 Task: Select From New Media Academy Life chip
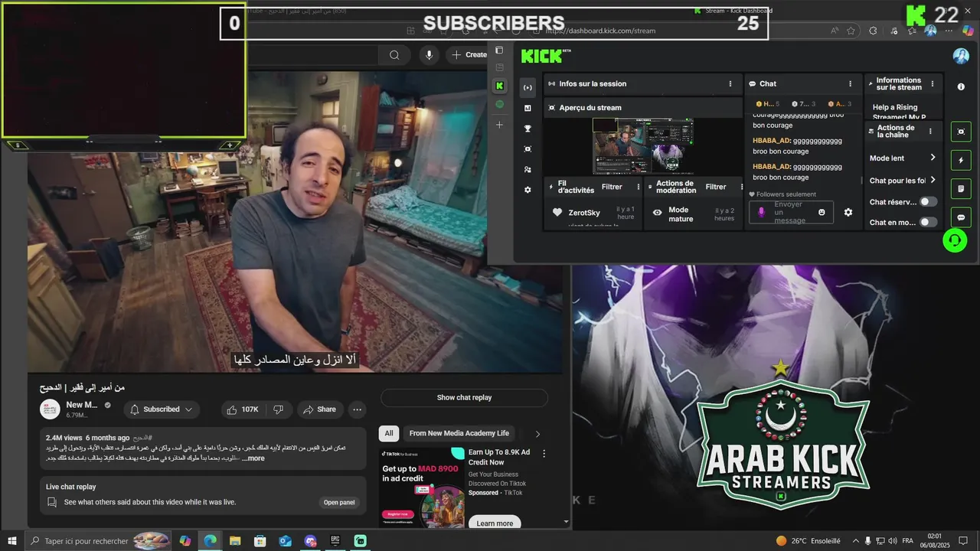[459, 433]
